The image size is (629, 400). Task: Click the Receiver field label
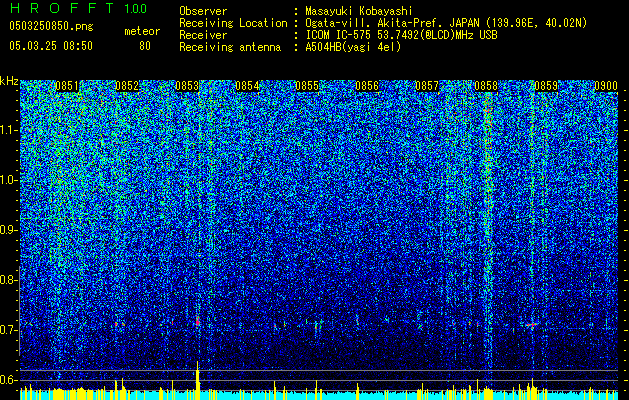coord(203,35)
